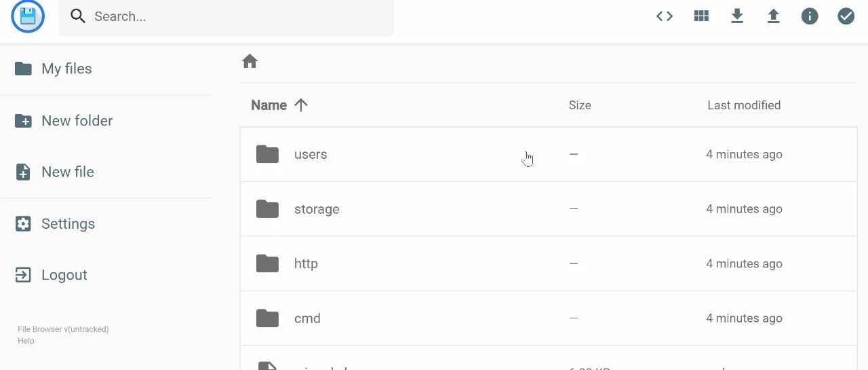Go to home breadcrumb icon
Screen dimensions: 868x370
click(x=250, y=61)
